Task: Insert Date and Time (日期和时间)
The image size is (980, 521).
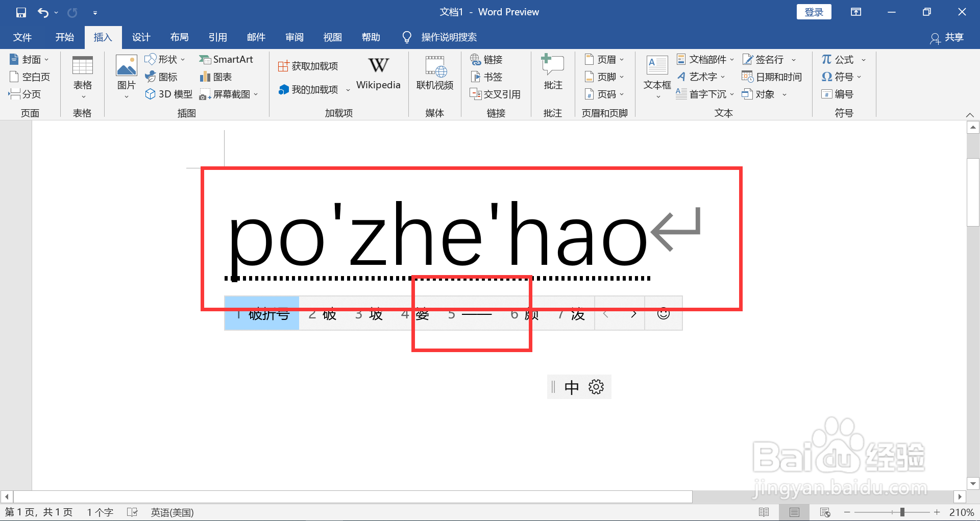Action: point(772,77)
